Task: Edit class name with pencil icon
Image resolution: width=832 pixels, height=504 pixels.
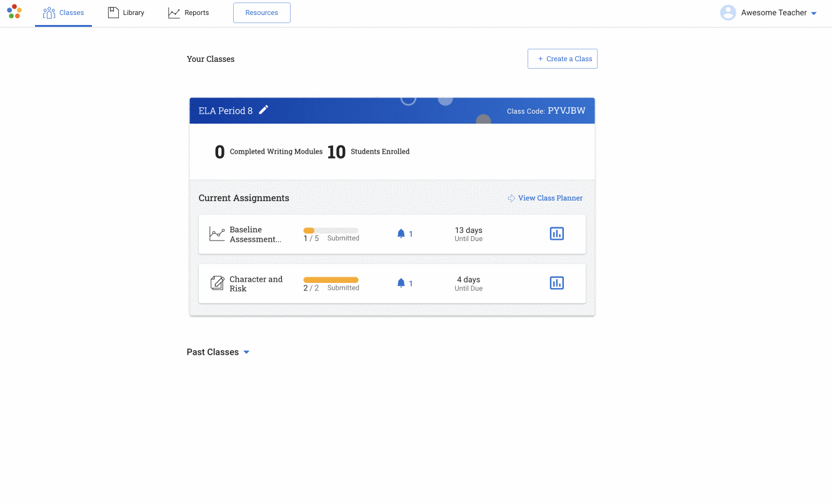Action: (264, 110)
